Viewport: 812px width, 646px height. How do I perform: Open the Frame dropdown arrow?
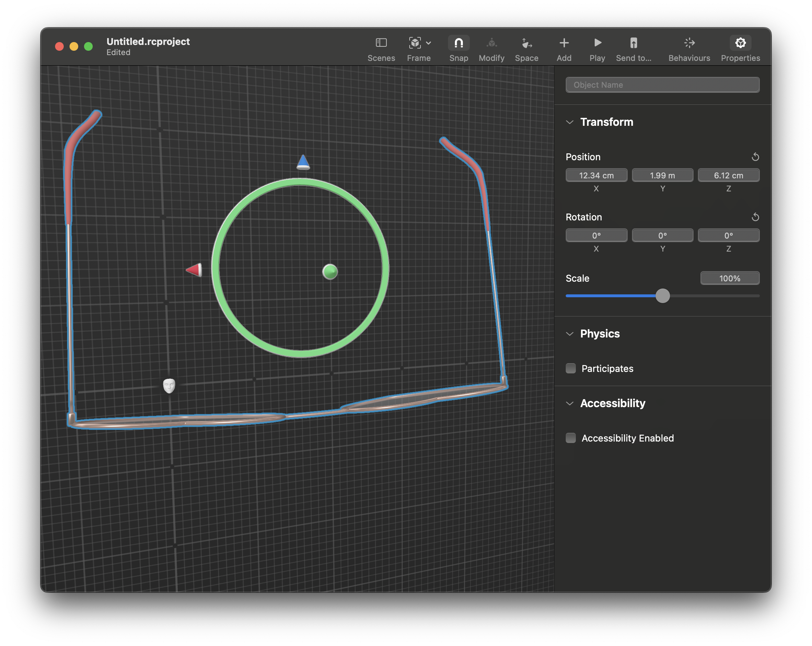coord(428,44)
